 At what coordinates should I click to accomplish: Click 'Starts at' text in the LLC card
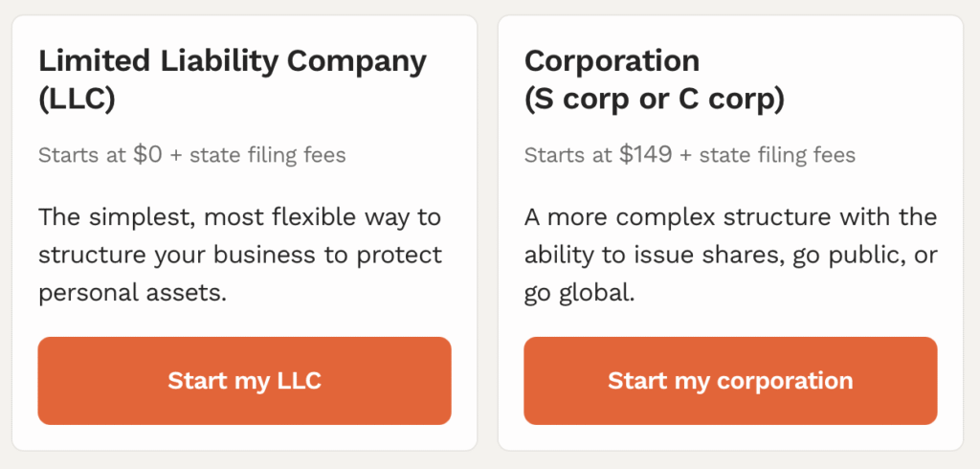tap(82, 154)
